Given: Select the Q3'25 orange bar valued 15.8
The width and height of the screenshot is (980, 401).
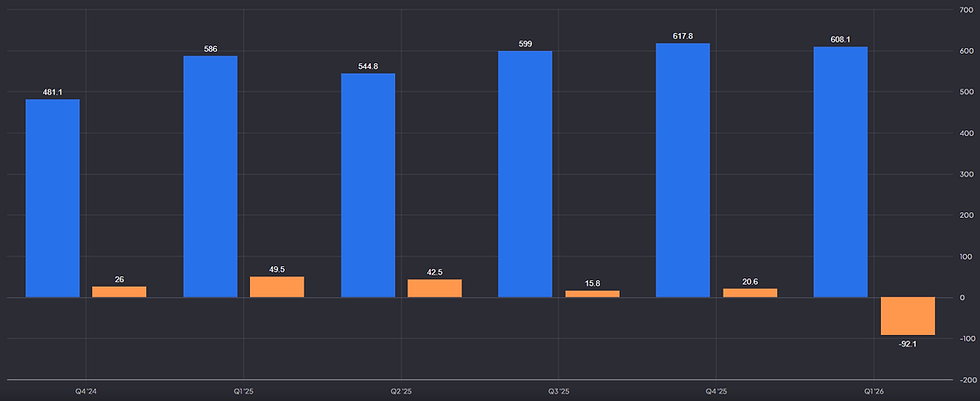Looking at the screenshot, I should point(592,294).
